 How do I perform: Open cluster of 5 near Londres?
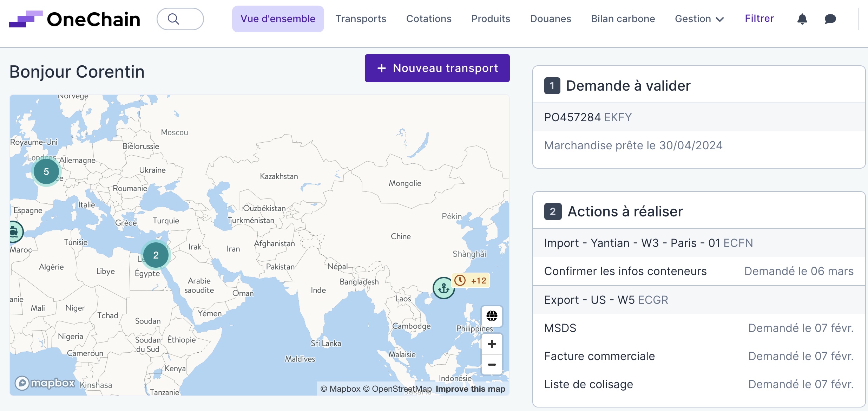[46, 172]
